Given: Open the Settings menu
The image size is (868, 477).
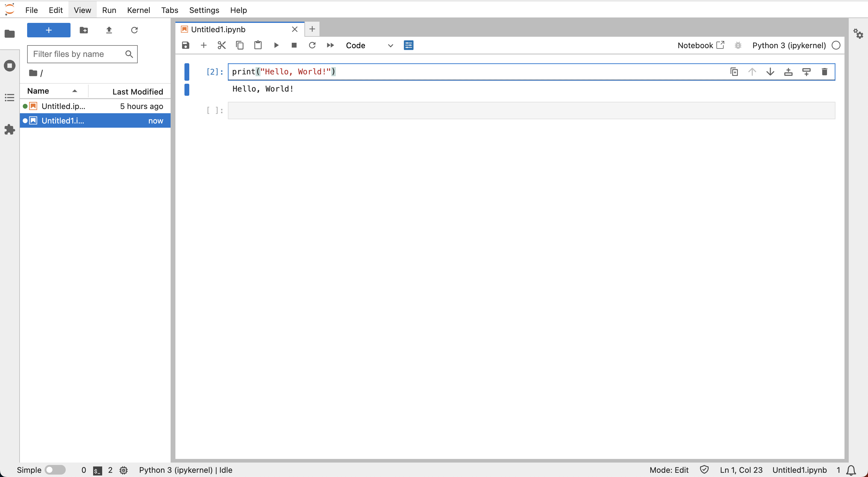Looking at the screenshot, I should (x=204, y=10).
